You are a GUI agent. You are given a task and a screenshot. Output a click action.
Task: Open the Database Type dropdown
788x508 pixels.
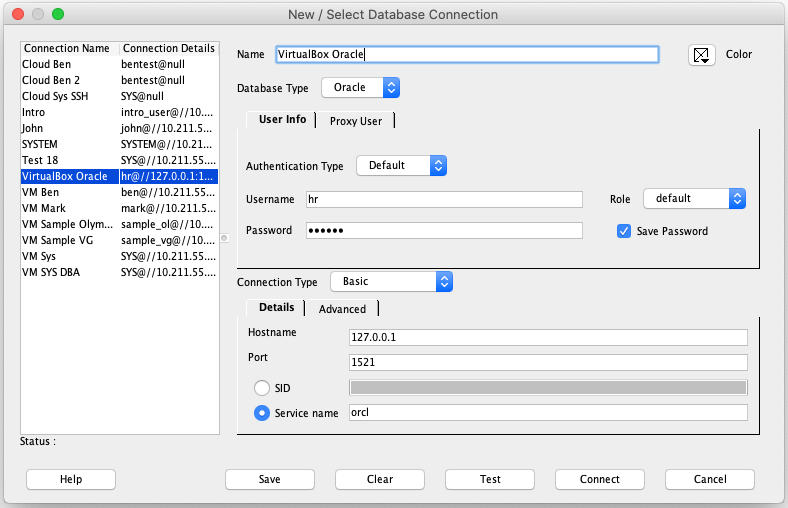[360, 88]
